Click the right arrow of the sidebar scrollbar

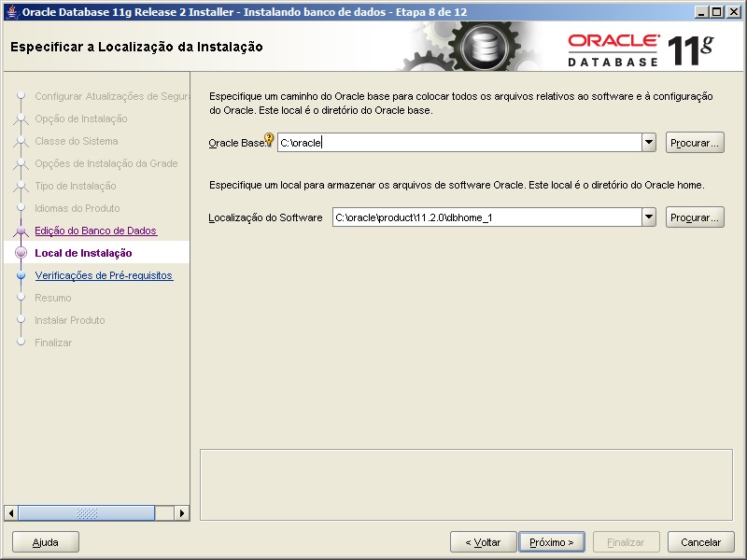coord(181,511)
